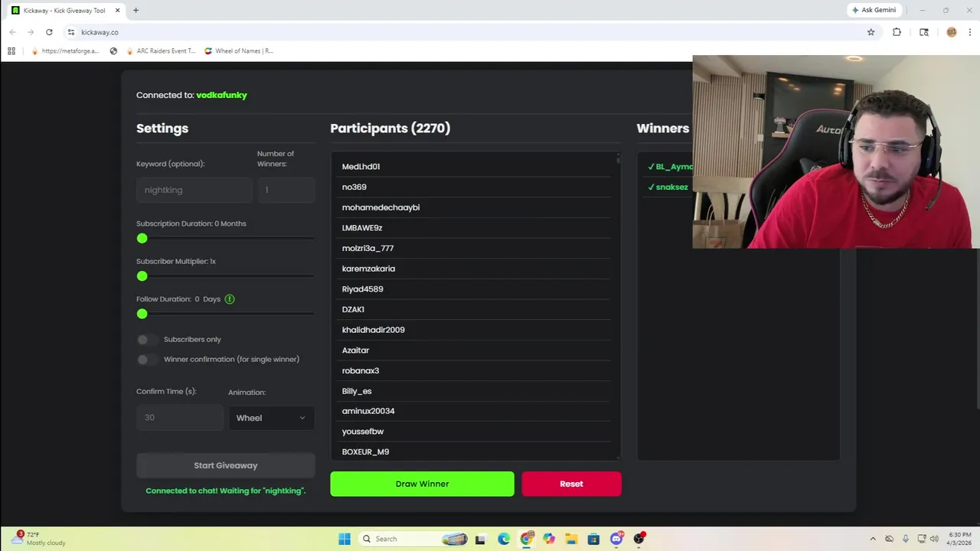Click winner snaksez in Winners list
980x551 pixels.
pyautogui.click(x=671, y=187)
